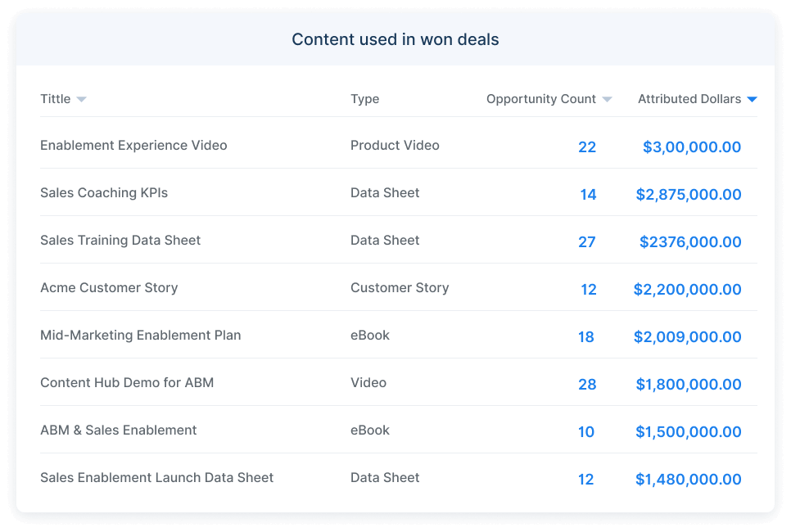Click Mid-Marketing Enablement Plan title
The height and width of the screenshot is (532, 791).
coord(141,336)
